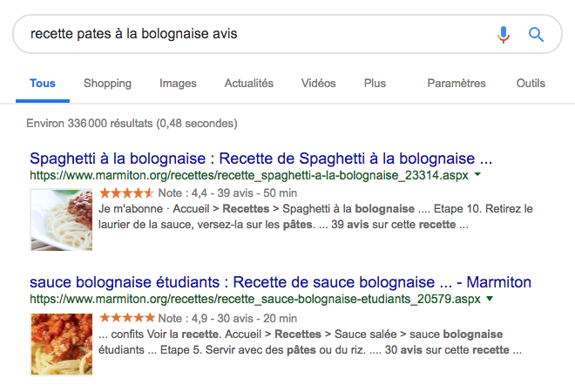Select the Tous tab
This screenshot has width=575, height=392.
tap(43, 84)
